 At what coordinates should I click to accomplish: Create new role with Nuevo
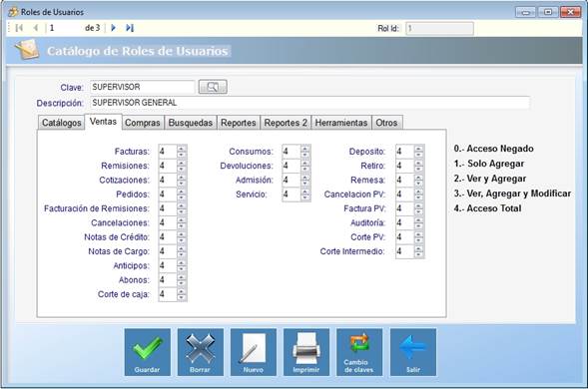tap(254, 352)
